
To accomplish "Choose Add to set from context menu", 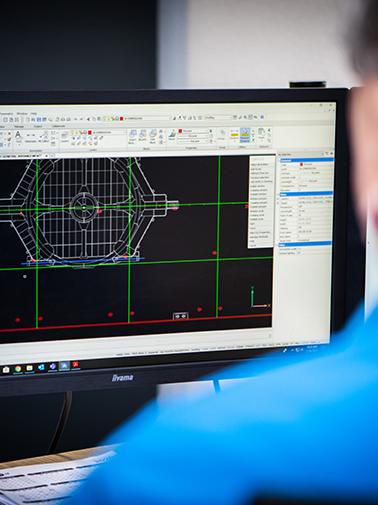I will point(256,169).
